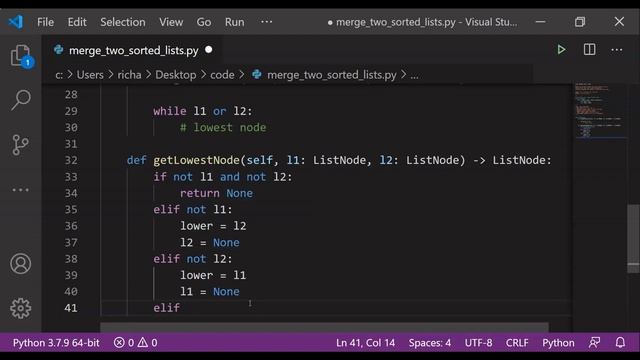
Task: Click '-> ListNode:' return annotation
Action: 512,160
